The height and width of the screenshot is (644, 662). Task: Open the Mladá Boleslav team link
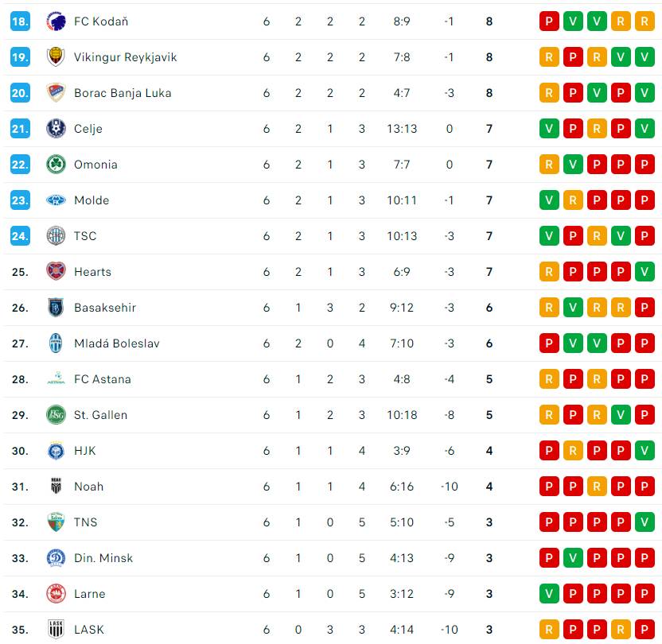coord(117,343)
